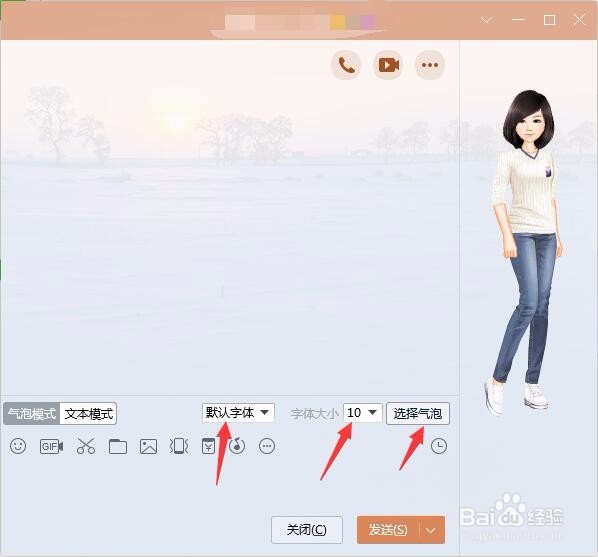Click the 发送(S) send button
Image resolution: width=598 pixels, height=557 pixels.
pyautogui.click(x=388, y=530)
